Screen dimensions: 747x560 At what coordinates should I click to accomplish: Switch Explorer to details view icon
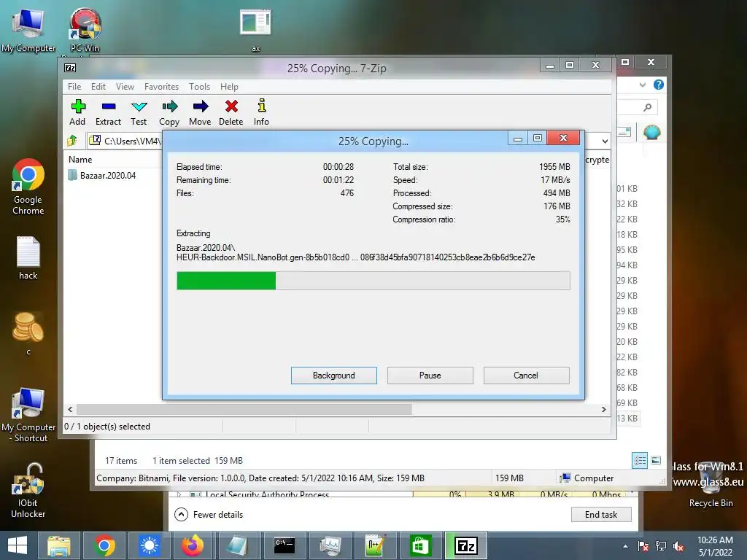click(x=639, y=460)
